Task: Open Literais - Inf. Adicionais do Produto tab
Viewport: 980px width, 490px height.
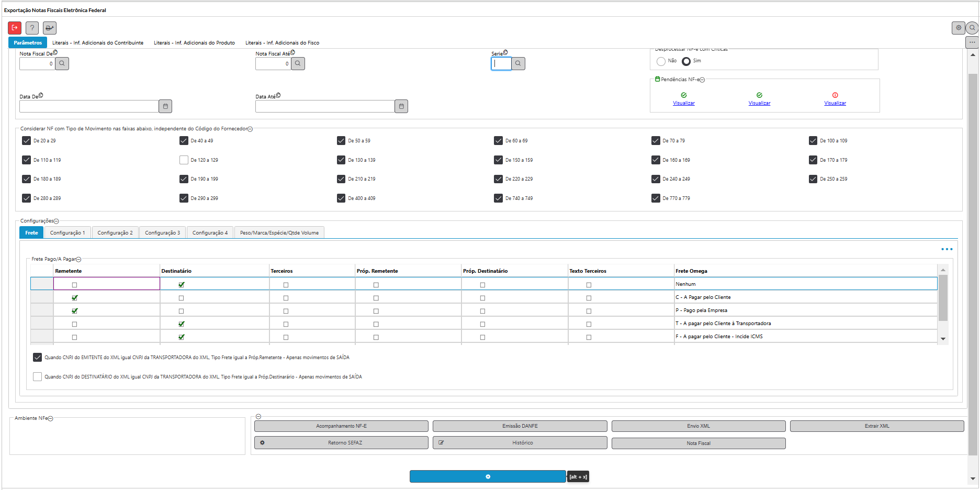Action: (x=194, y=43)
